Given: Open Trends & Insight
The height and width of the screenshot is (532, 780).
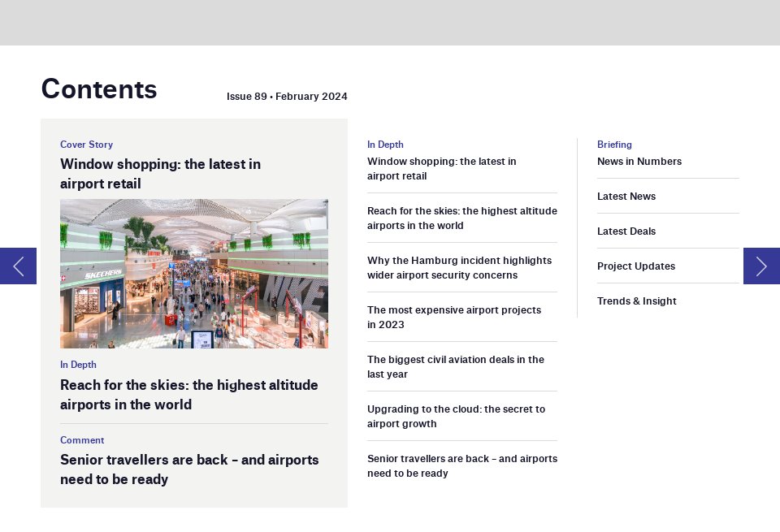Looking at the screenshot, I should click(x=637, y=301).
